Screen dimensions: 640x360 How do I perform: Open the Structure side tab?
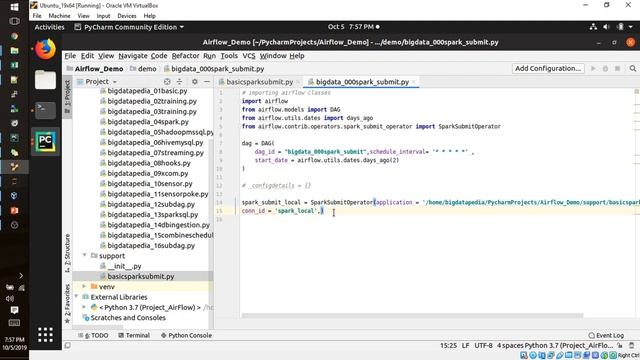(67, 253)
